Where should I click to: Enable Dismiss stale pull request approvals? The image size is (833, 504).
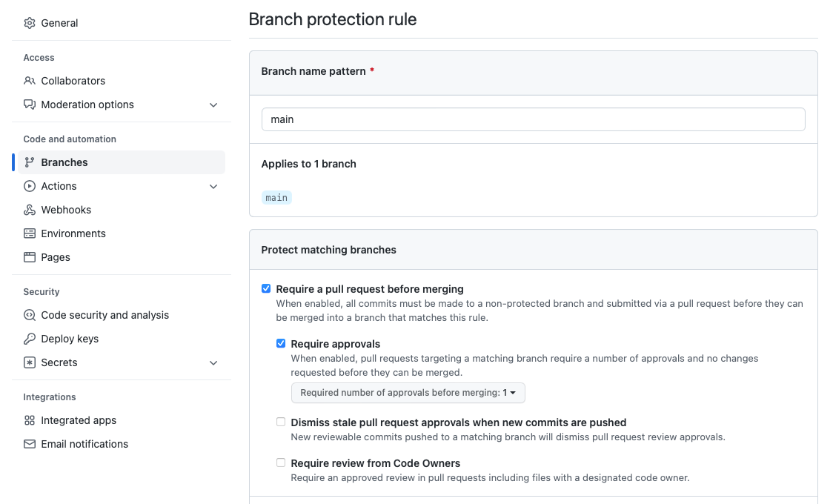pos(281,422)
